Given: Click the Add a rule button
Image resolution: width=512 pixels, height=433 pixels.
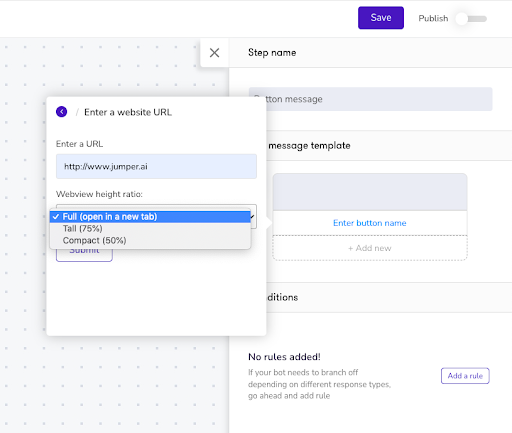Looking at the screenshot, I should tap(465, 376).
